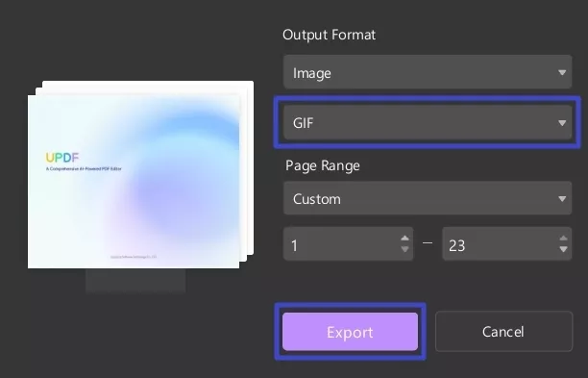Increase the end page with up arrow

[563, 238]
